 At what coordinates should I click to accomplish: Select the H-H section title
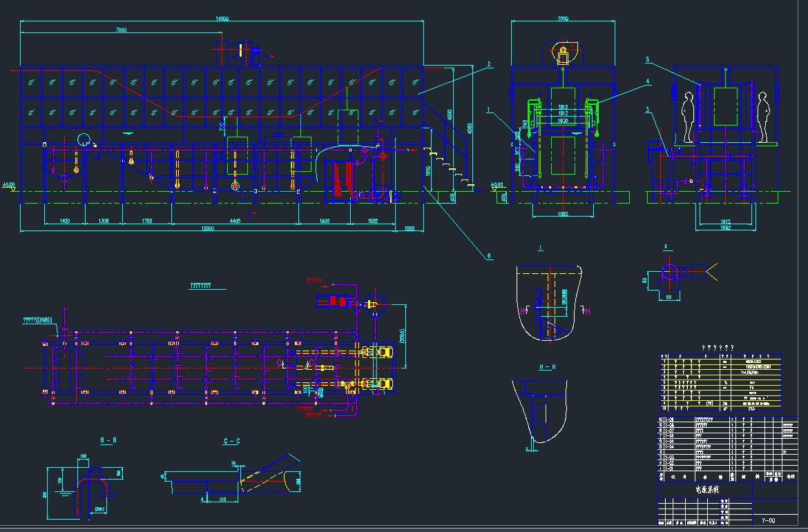548,366
